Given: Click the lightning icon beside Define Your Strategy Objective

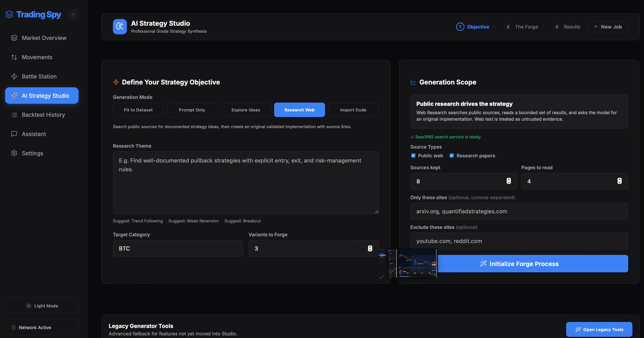Looking at the screenshot, I should click(116, 82).
